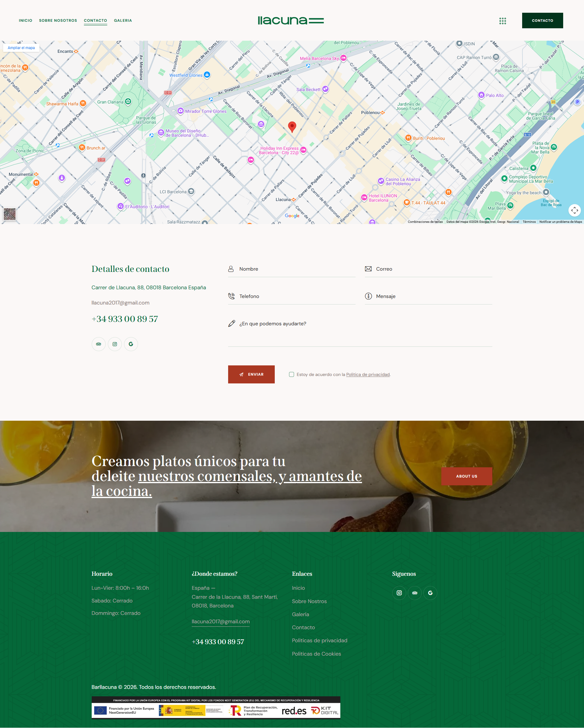Select the Palo Alto marker on map

pyautogui.click(x=481, y=95)
